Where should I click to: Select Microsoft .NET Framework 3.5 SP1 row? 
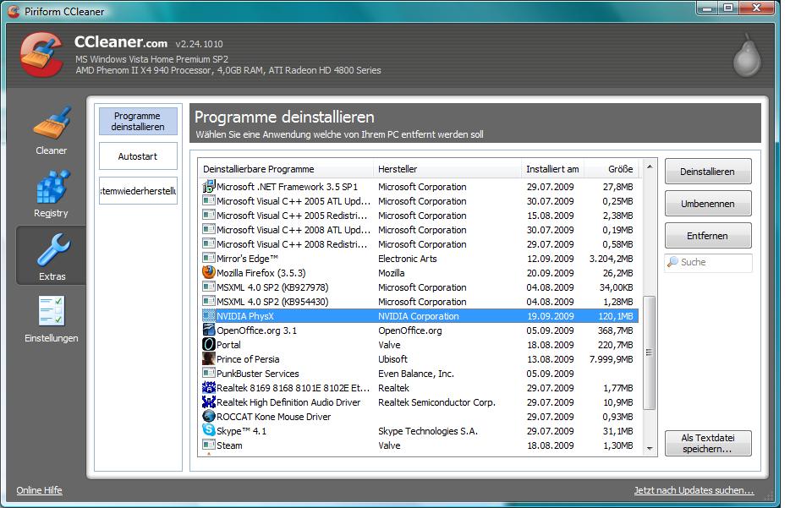coord(419,187)
